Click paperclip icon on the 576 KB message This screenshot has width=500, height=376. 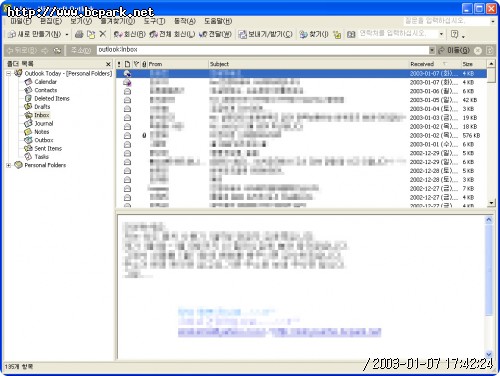coord(144,135)
